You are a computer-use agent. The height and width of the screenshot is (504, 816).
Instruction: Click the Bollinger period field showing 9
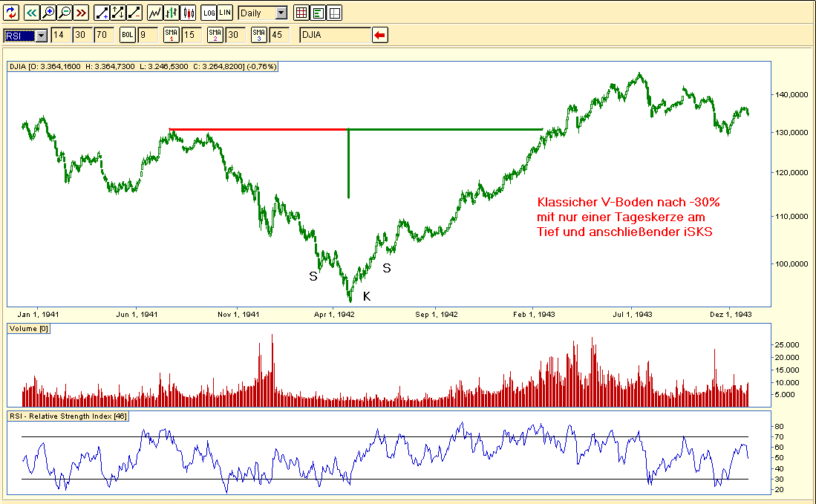pos(148,35)
